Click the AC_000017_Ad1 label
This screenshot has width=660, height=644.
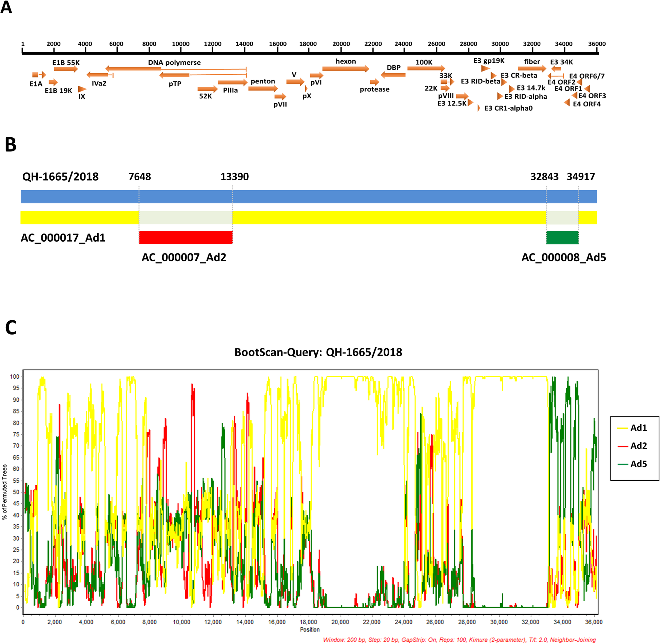pyautogui.click(x=63, y=238)
